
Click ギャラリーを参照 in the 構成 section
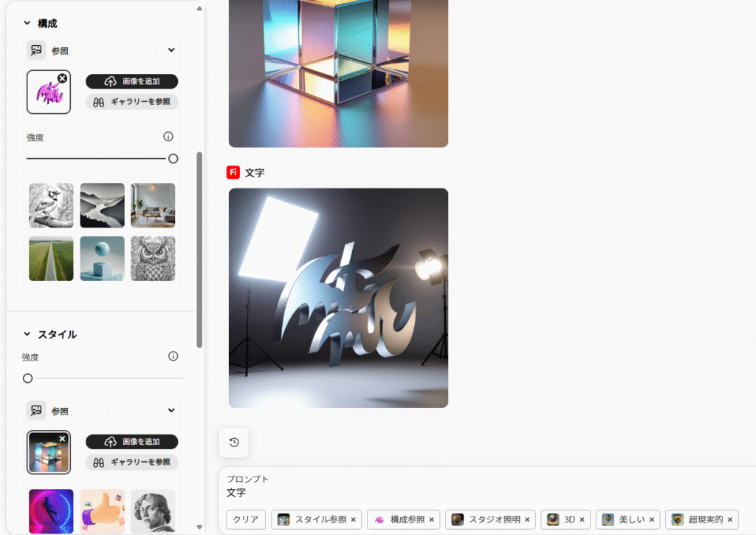click(x=131, y=102)
